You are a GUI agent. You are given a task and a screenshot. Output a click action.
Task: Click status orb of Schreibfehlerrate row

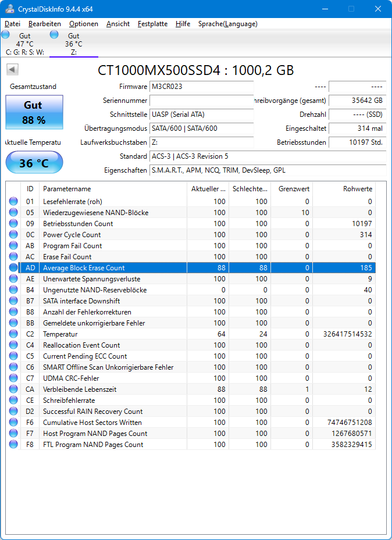click(x=13, y=400)
